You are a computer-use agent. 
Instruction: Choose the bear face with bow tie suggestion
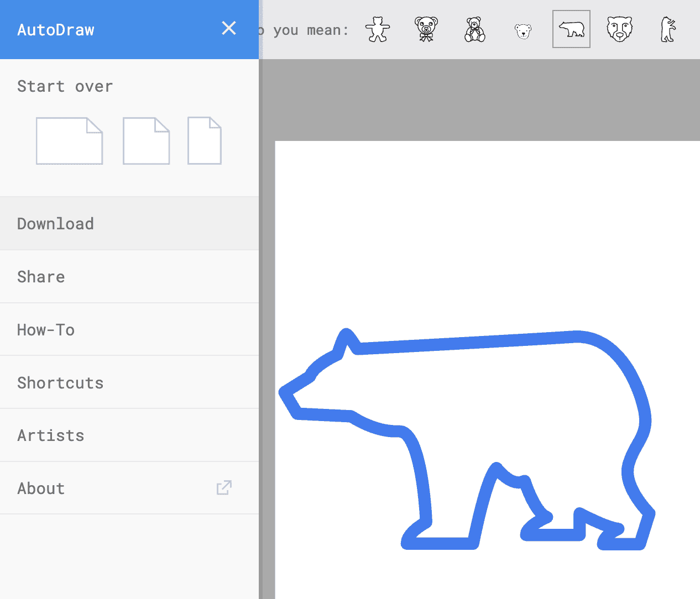click(x=426, y=29)
